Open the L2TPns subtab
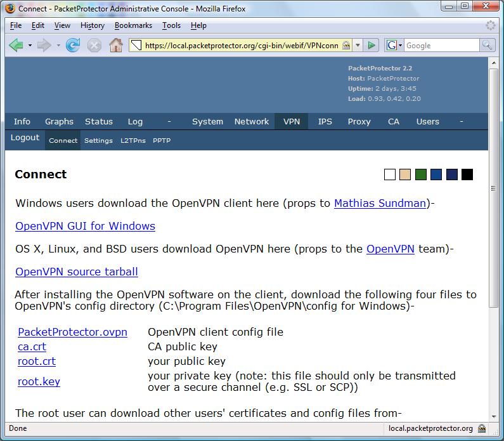The image size is (504, 441). pos(132,141)
